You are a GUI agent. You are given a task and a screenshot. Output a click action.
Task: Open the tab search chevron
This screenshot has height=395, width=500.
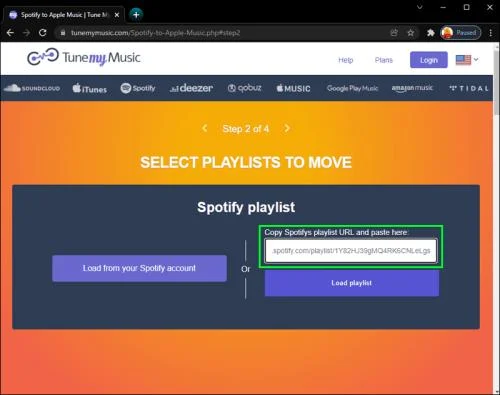coord(420,7)
